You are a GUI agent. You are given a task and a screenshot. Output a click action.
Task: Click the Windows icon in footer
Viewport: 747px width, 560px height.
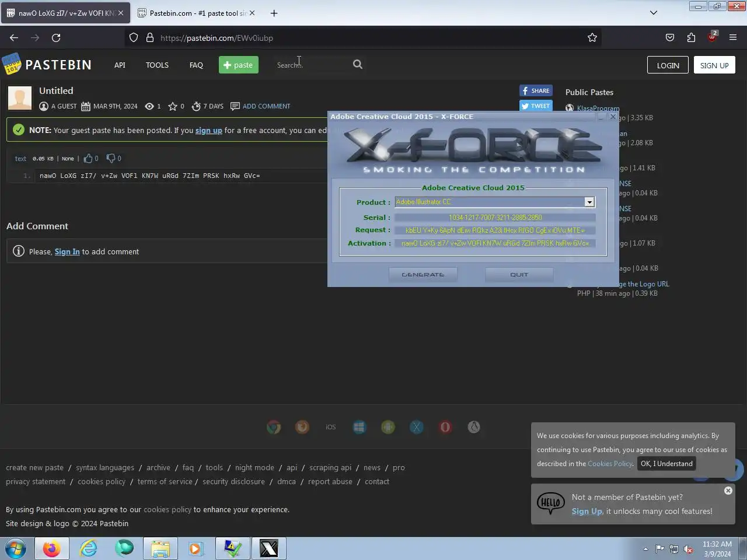click(x=359, y=427)
